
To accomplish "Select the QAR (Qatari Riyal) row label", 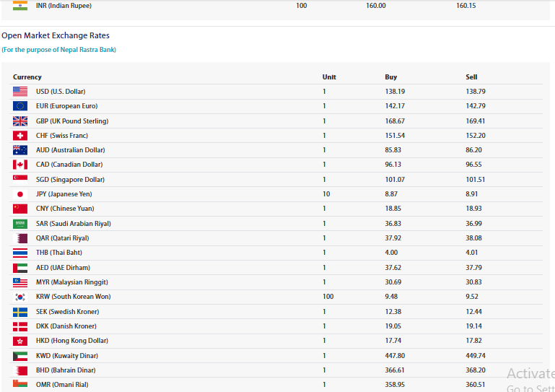I will pos(61,238).
